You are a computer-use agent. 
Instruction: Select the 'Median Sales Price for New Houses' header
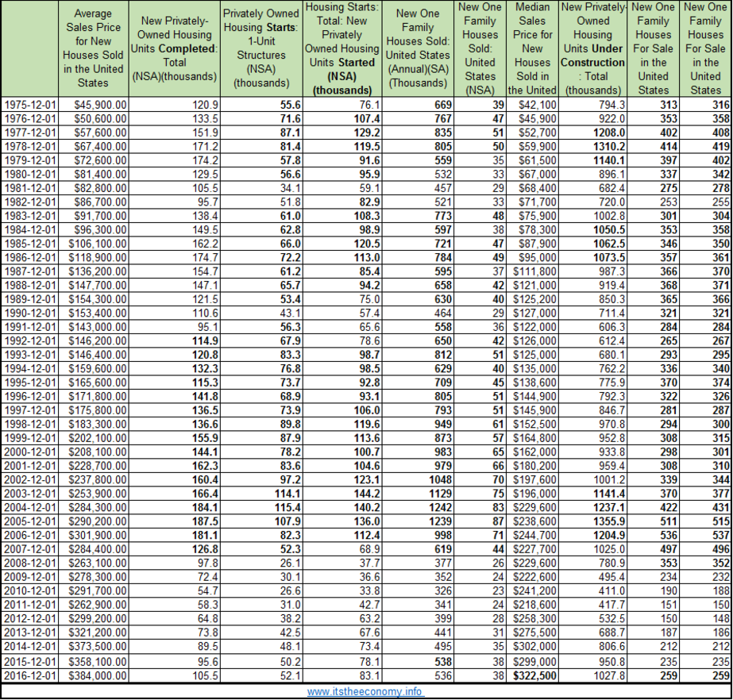[532, 48]
